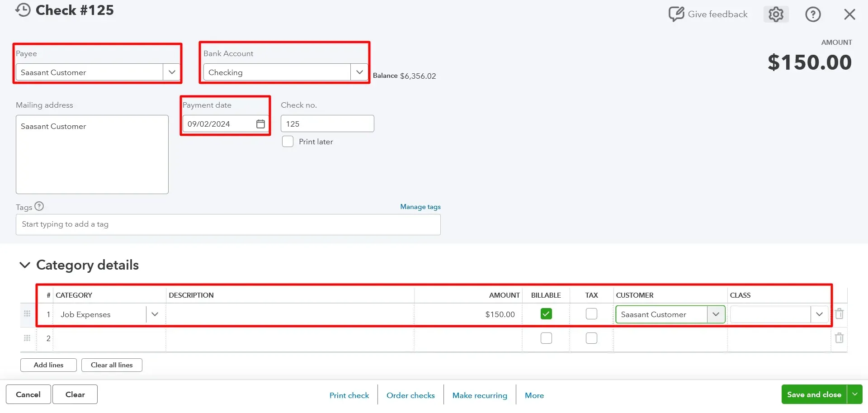This screenshot has width=868, height=413.
Task: Open the help question mark icon
Action: click(813, 14)
